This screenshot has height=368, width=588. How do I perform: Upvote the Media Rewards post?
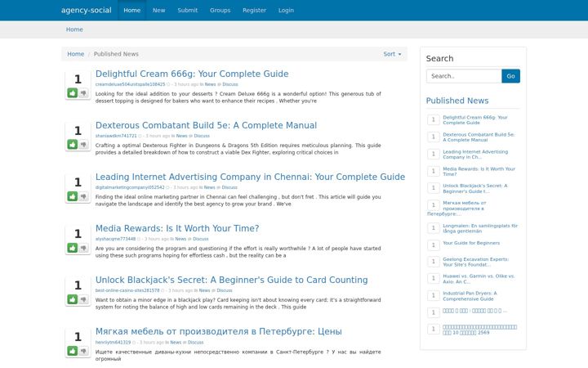[x=73, y=248]
